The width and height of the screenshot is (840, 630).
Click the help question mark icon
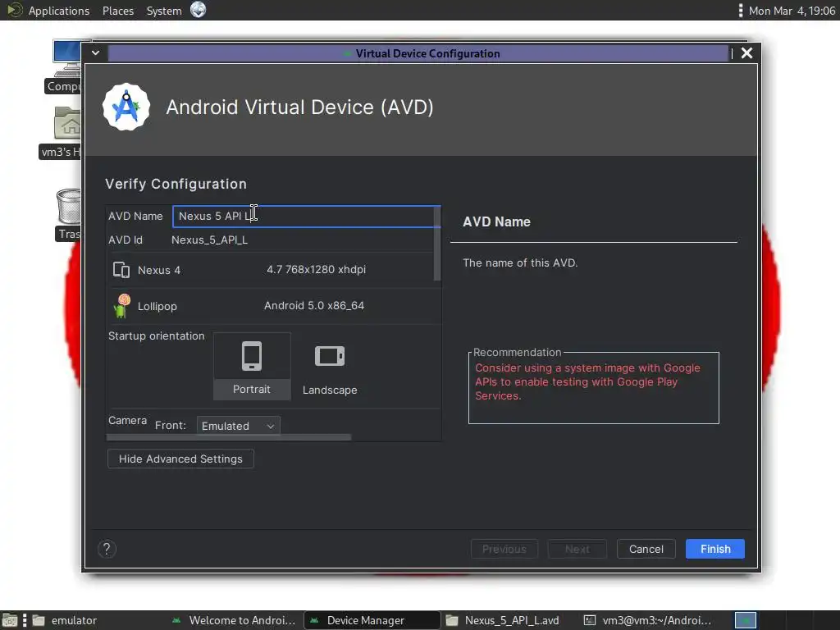click(107, 549)
